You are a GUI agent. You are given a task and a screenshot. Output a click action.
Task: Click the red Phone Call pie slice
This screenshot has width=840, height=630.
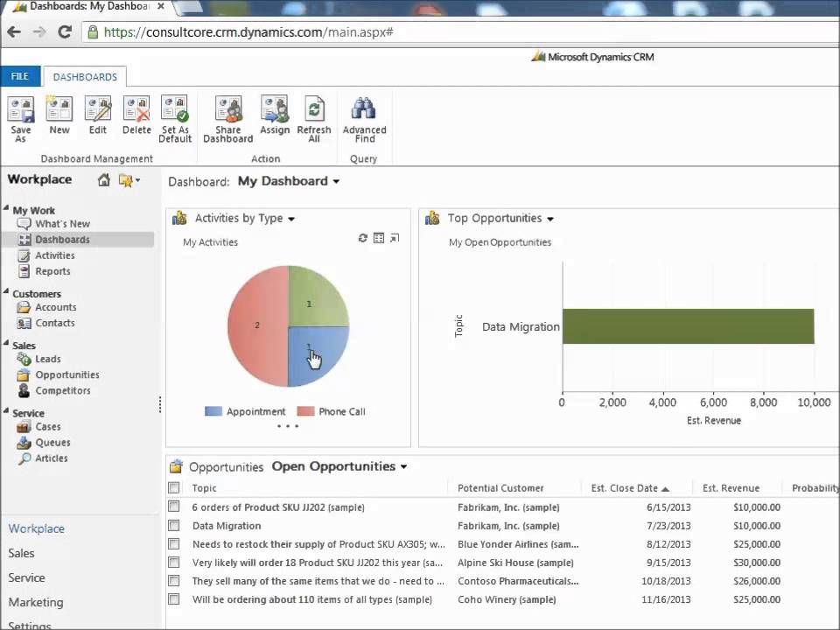(257, 325)
